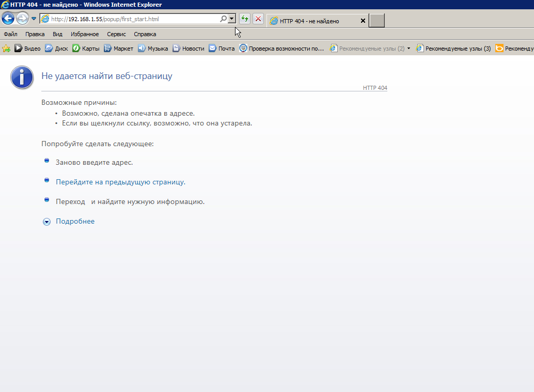Click heading Не удается найти веб-страницу
Viewport: 534px width, 392px height.
click(107, 76)
